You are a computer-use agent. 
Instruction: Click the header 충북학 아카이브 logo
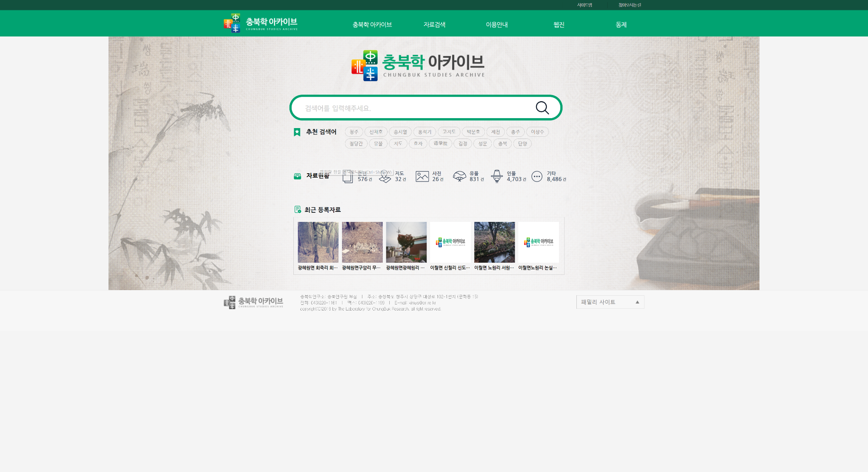point(260,23)
